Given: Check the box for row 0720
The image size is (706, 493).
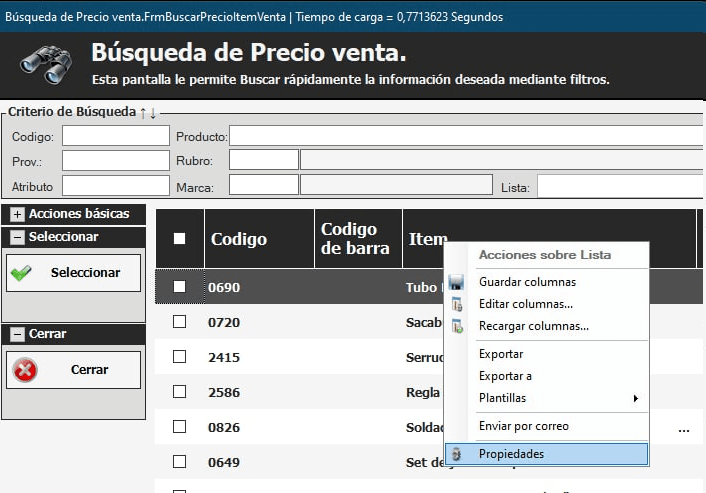Looking at the screenshot, I should [x=180, y=322].
